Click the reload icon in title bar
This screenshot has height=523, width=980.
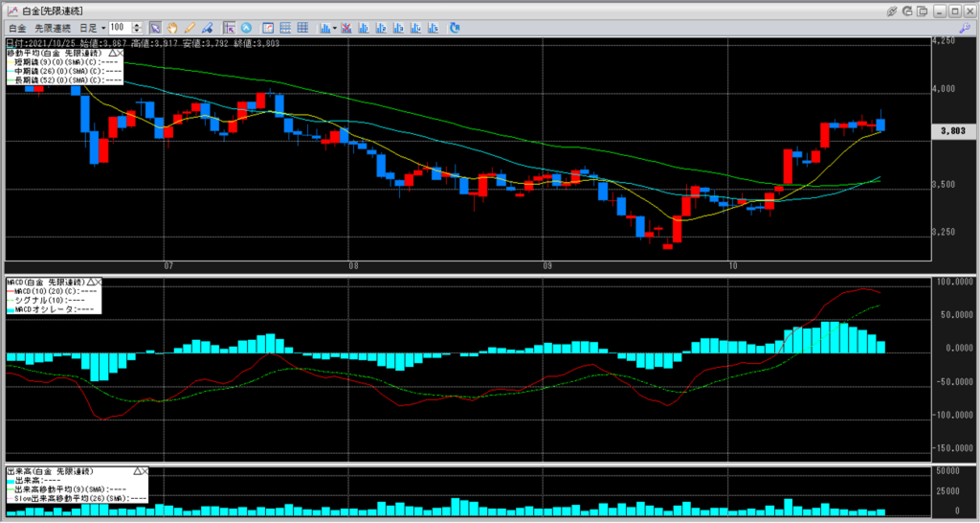coord(907,11)
